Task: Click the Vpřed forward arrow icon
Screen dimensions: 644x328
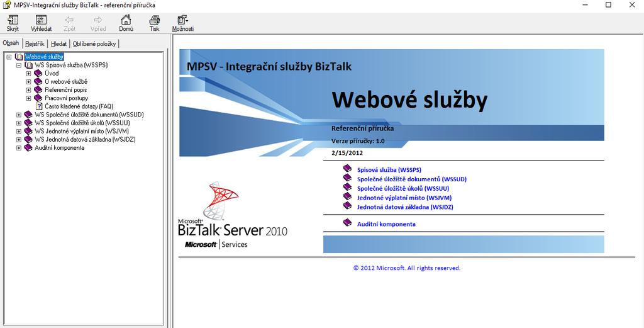Action: 97,20
